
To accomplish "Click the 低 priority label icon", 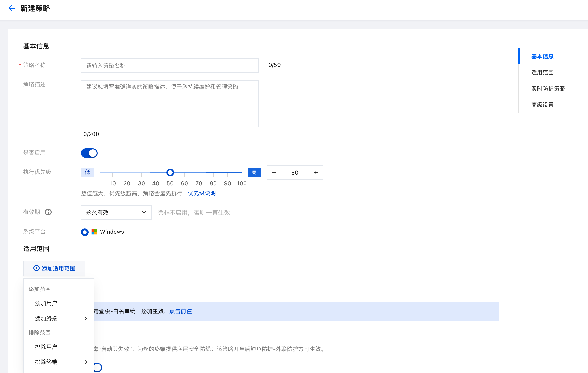I will click(87, 172).
